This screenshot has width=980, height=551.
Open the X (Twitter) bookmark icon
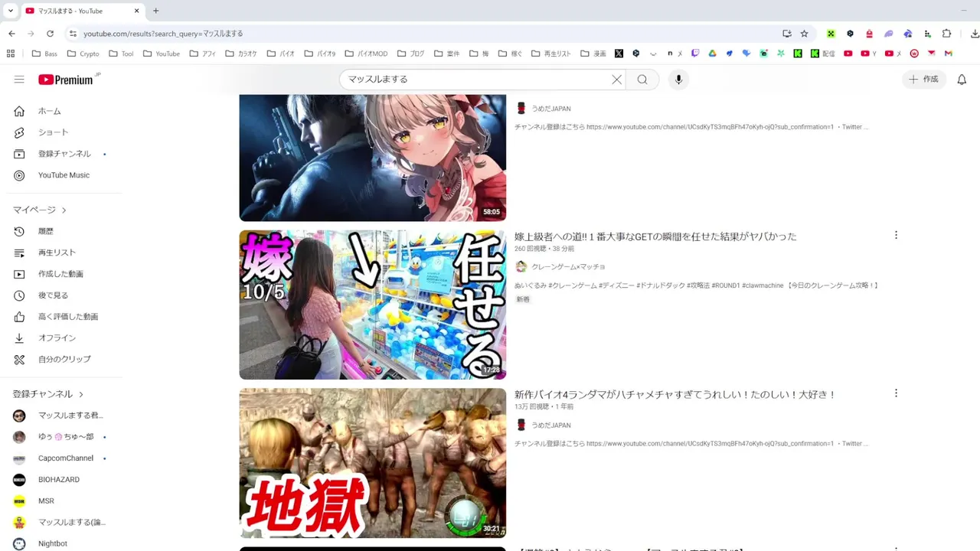click(619, 54)
